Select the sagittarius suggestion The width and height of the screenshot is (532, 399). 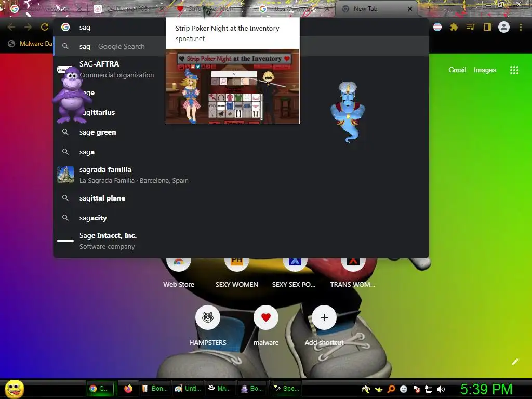241,112
